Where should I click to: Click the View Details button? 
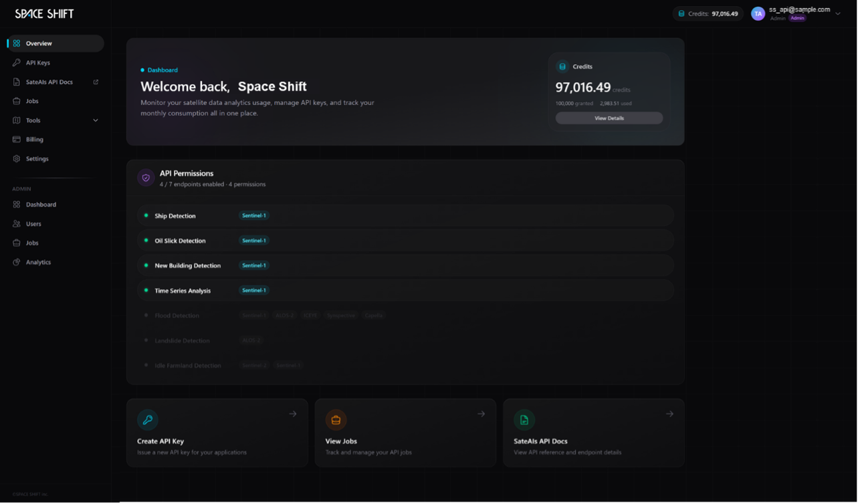point(609,118)
